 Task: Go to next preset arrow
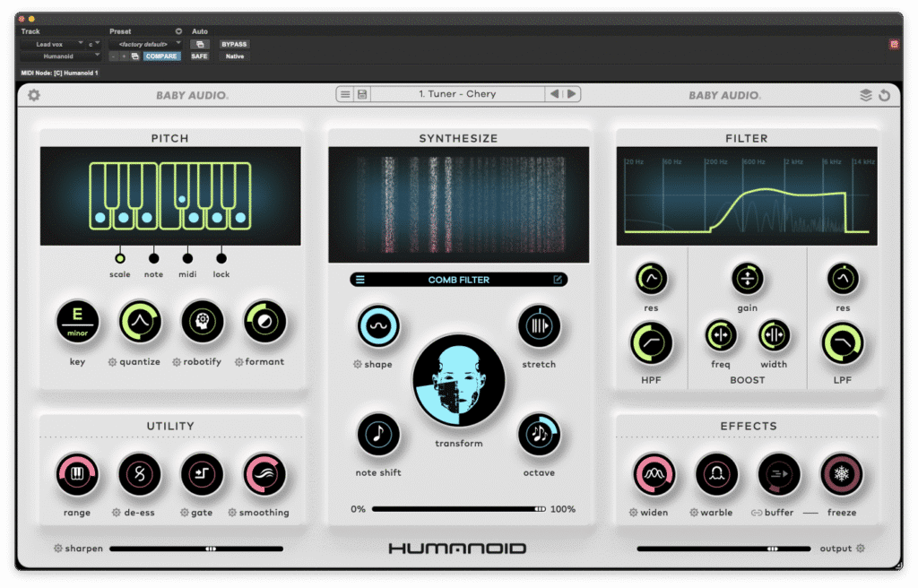(x=571, y=94)
